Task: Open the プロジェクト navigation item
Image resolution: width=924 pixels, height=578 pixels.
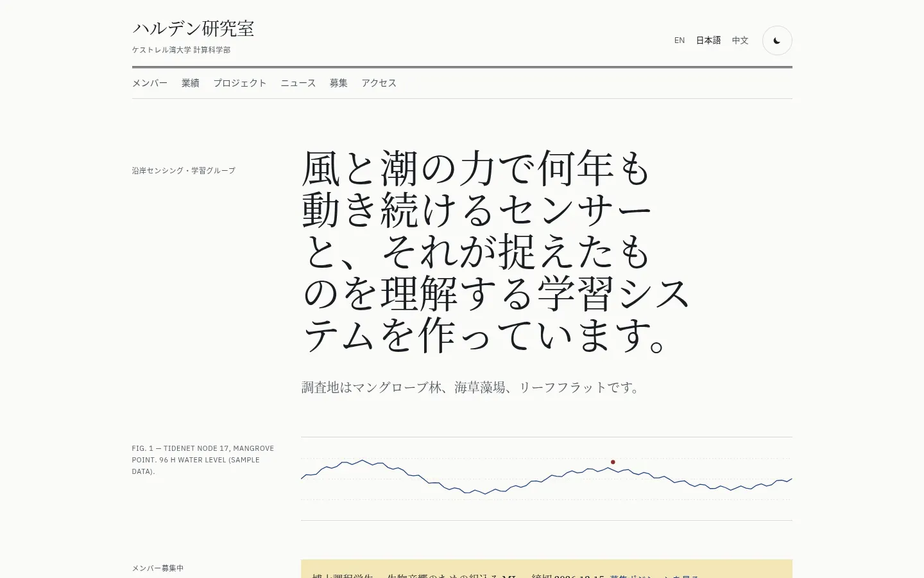Action: click(x=240, y=83)
